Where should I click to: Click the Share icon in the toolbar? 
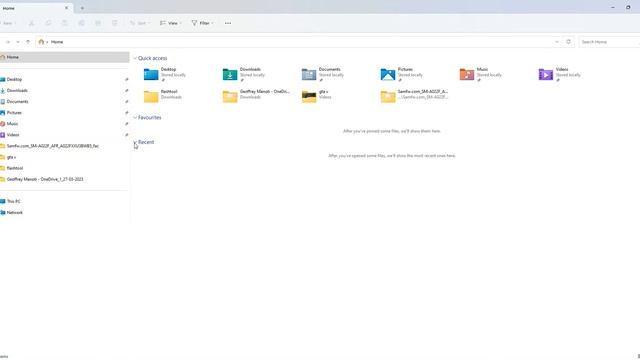point(98,23)
